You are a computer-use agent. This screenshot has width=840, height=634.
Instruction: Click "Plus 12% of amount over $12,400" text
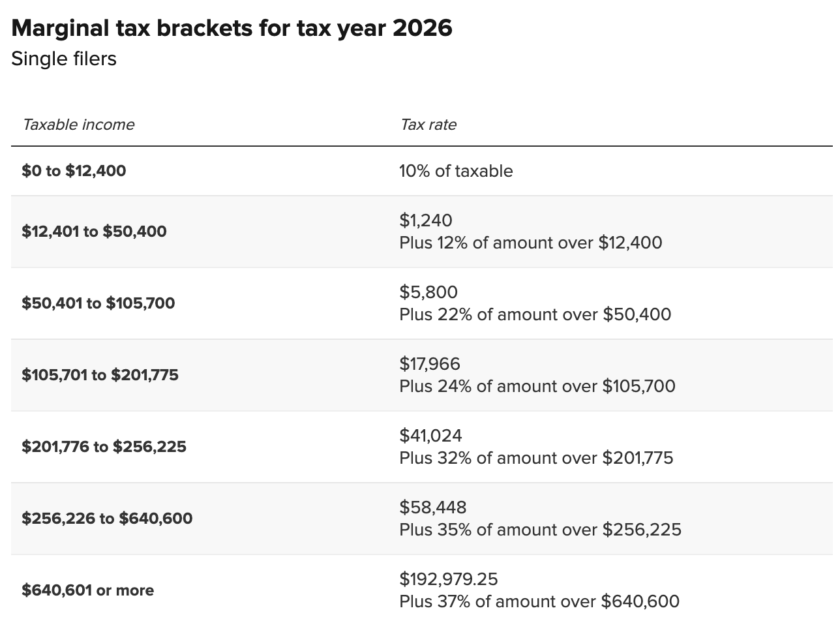click(x=530, y=243)
